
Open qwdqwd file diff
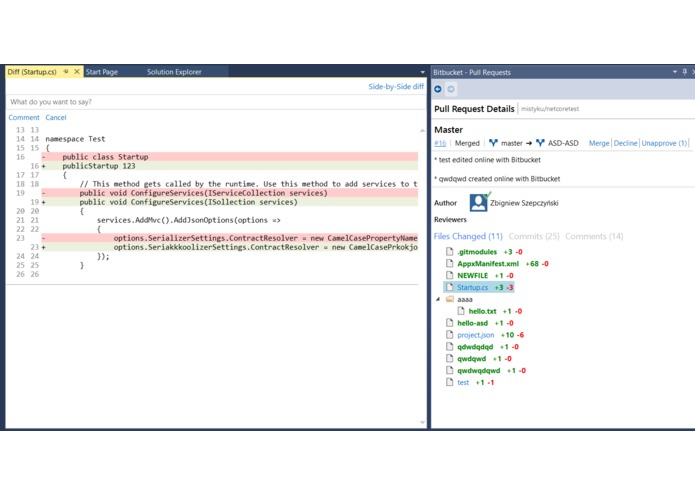pyautogui.click(x=472, y=359)
